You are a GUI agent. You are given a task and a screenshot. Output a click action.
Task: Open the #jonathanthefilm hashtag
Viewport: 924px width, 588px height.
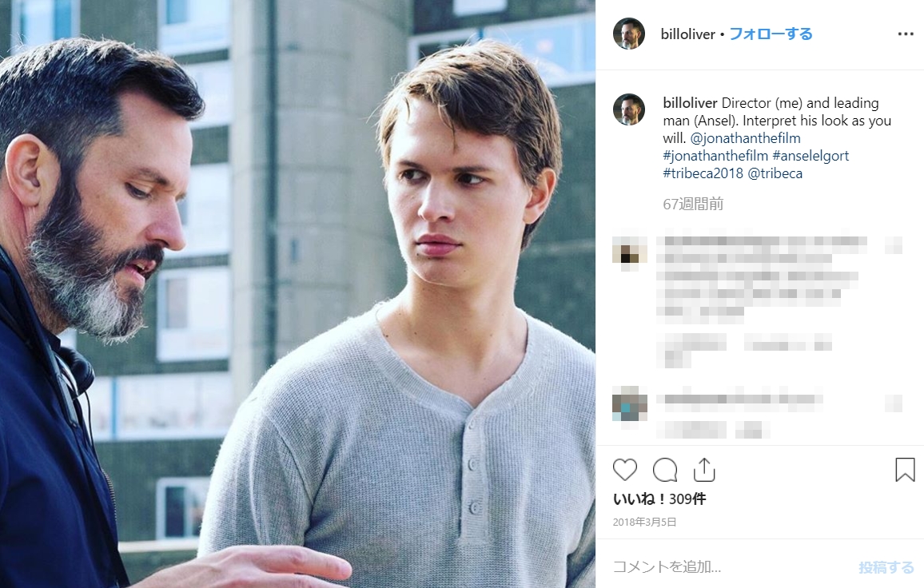click(715, 156)
